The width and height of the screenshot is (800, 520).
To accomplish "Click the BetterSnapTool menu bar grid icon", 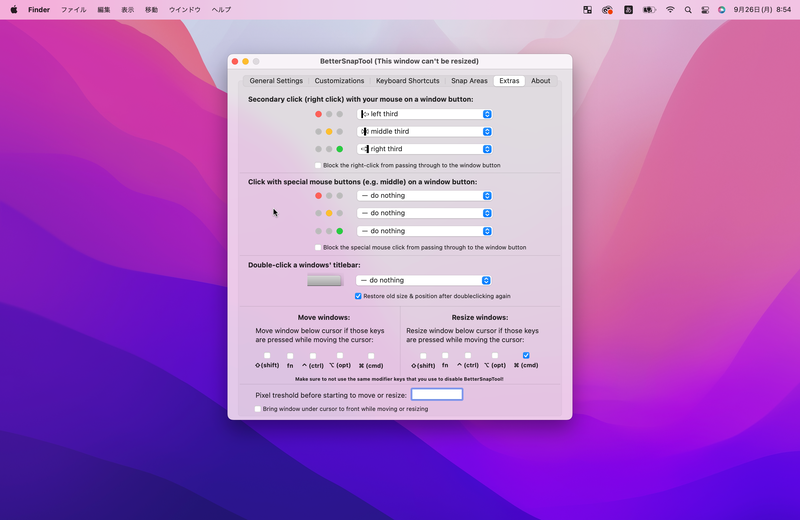I will click(x=587, y=10).
